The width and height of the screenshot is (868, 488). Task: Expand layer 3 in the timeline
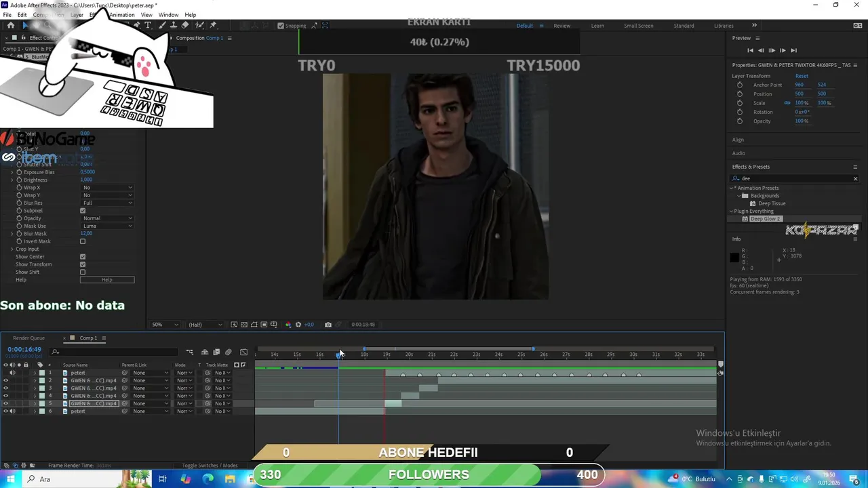tap(35, 388)
